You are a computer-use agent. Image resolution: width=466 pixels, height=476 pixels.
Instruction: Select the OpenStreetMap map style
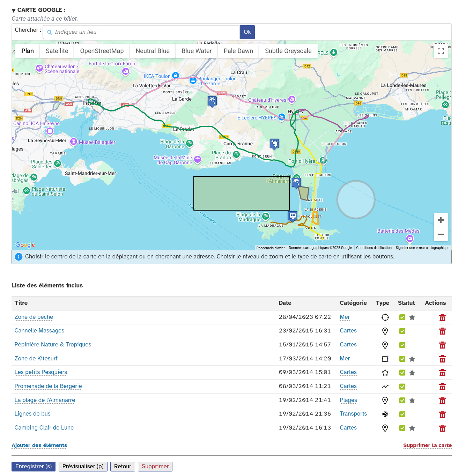tap(102, 51)
